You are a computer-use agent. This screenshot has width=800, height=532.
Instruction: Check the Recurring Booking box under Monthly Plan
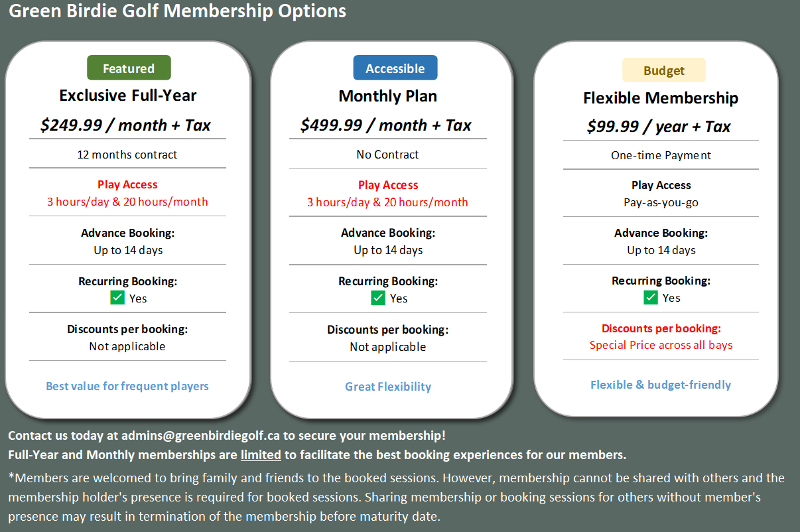(x=378, y=298)
